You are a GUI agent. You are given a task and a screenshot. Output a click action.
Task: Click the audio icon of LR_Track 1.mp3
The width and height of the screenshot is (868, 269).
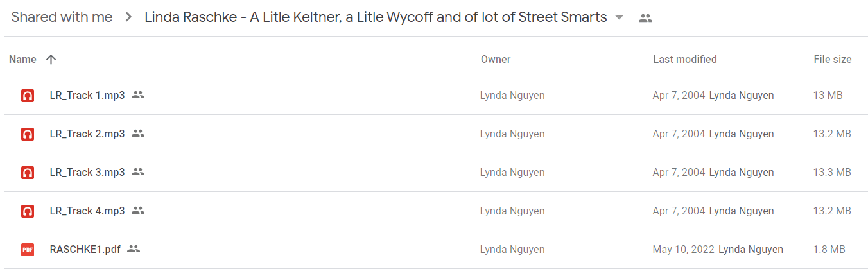[27, 96]
